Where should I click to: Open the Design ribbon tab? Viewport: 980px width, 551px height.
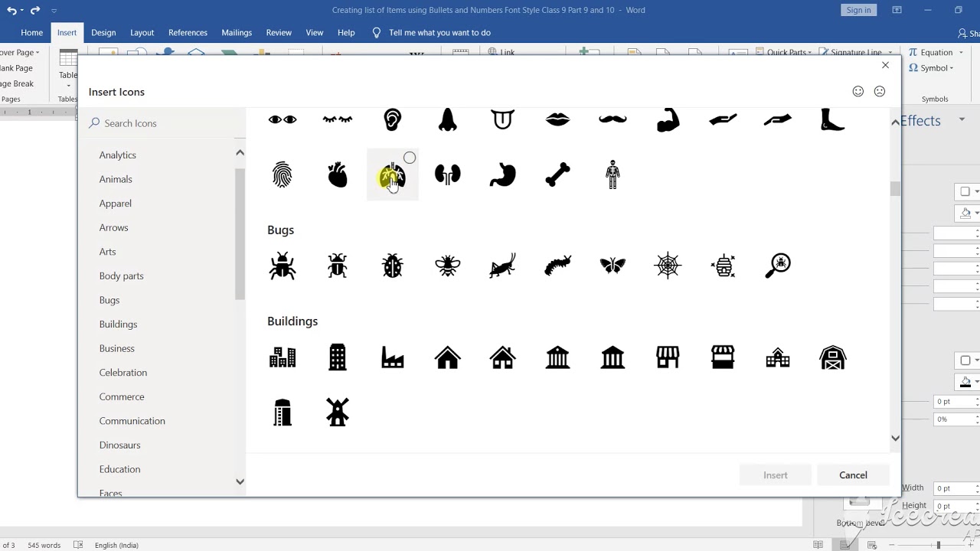103,33
